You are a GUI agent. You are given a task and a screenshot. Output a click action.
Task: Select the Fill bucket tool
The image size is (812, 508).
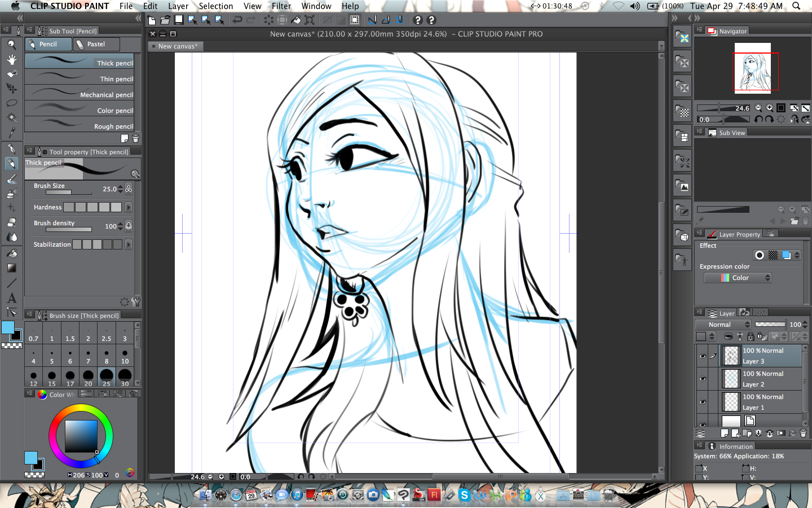[x=11, y=253]
